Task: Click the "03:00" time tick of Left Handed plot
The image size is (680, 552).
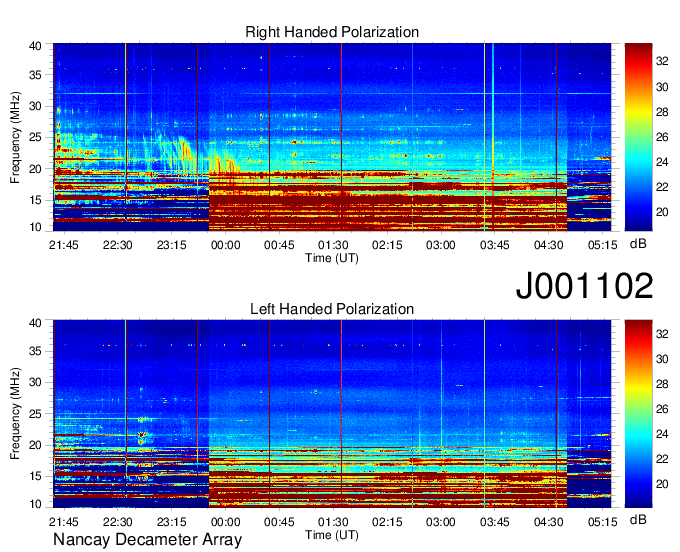Action: 441,522
